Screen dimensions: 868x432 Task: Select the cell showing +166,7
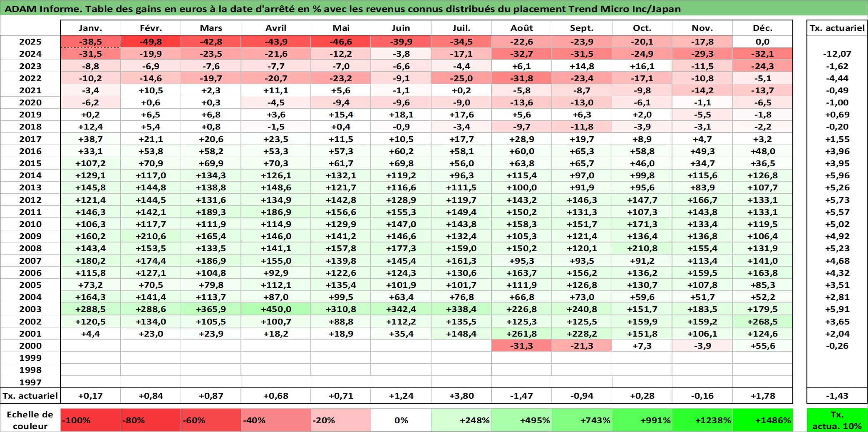click(702, 200)
